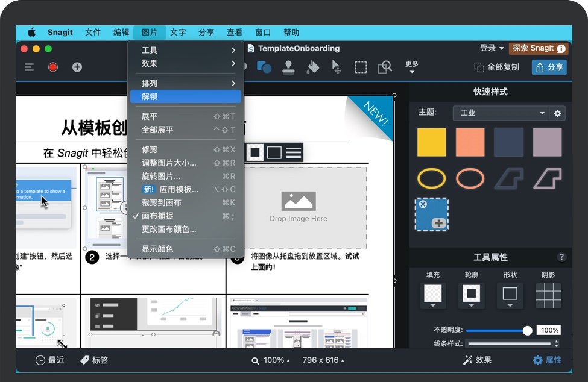Click the blue 分享 share button

click(549, 67)
